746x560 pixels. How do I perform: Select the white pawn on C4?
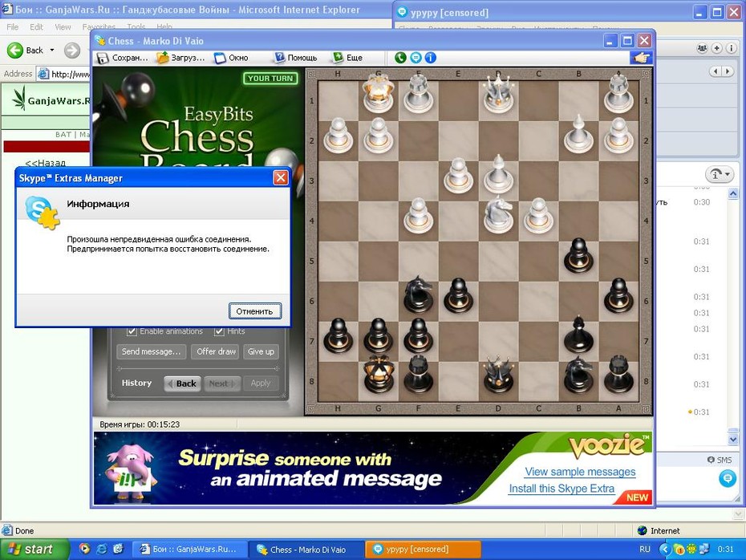pos(538,215)
